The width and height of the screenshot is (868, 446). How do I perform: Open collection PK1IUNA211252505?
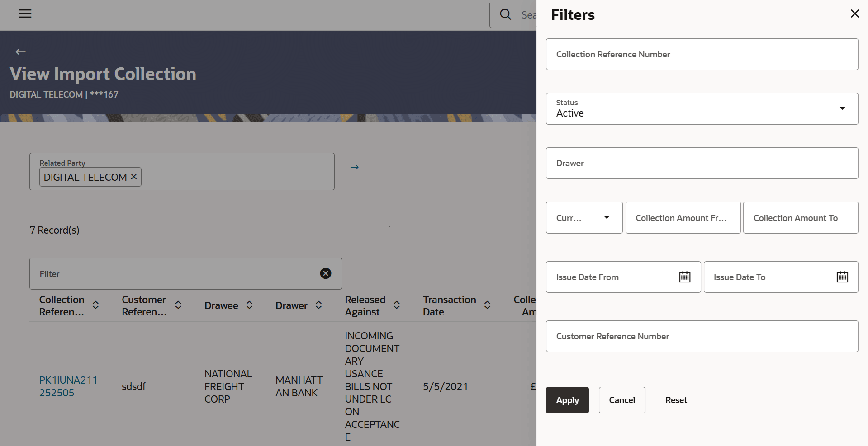pyautogui.click(x=68, y=386)
